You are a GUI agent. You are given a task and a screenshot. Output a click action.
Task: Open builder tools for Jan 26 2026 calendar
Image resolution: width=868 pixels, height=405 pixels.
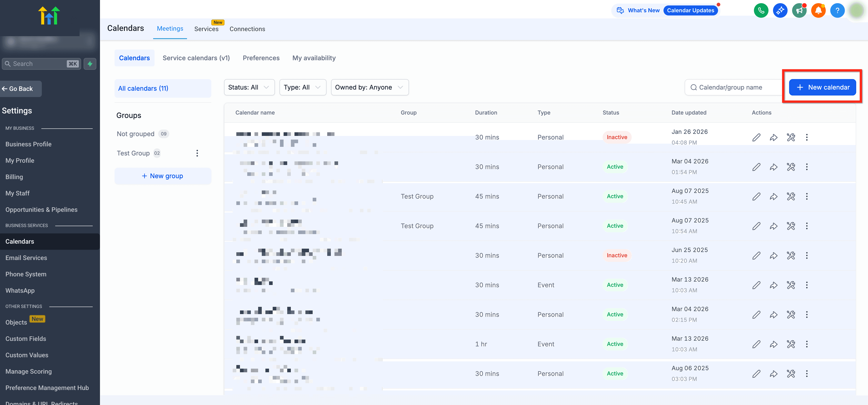click(791, 137)
